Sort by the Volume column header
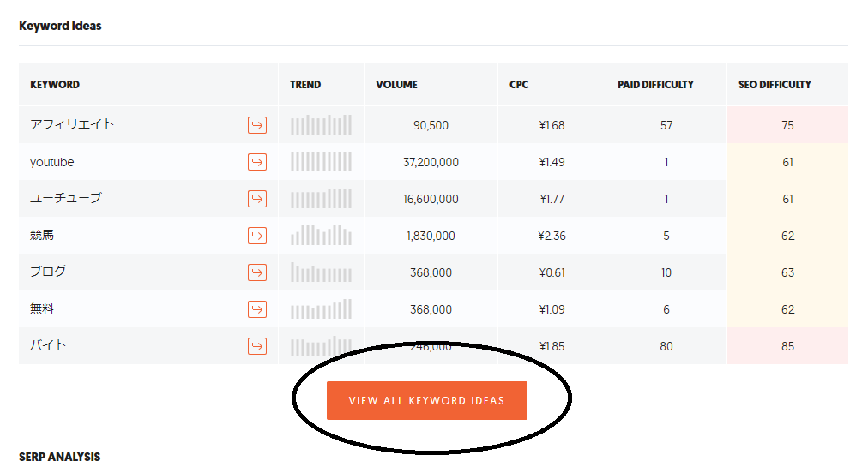Image resolution: width=868 pixels, height=467 pixels. click(396, 85)
